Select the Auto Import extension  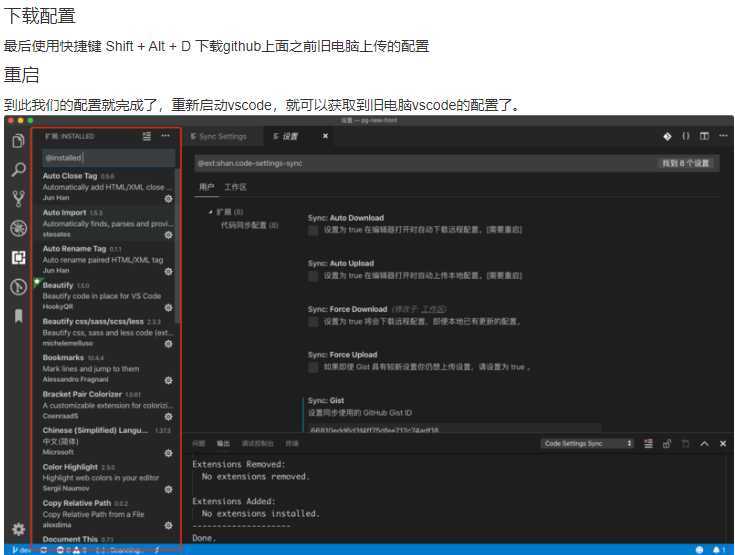pos(108,224)
